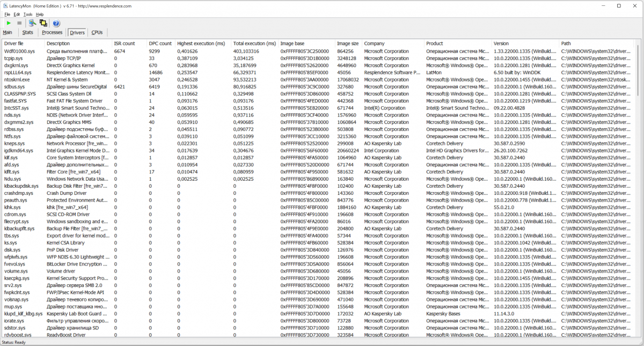Screen dimensions: 644x346
Task: Switch to the CPUs tab
Action: (x=97, y=32)
